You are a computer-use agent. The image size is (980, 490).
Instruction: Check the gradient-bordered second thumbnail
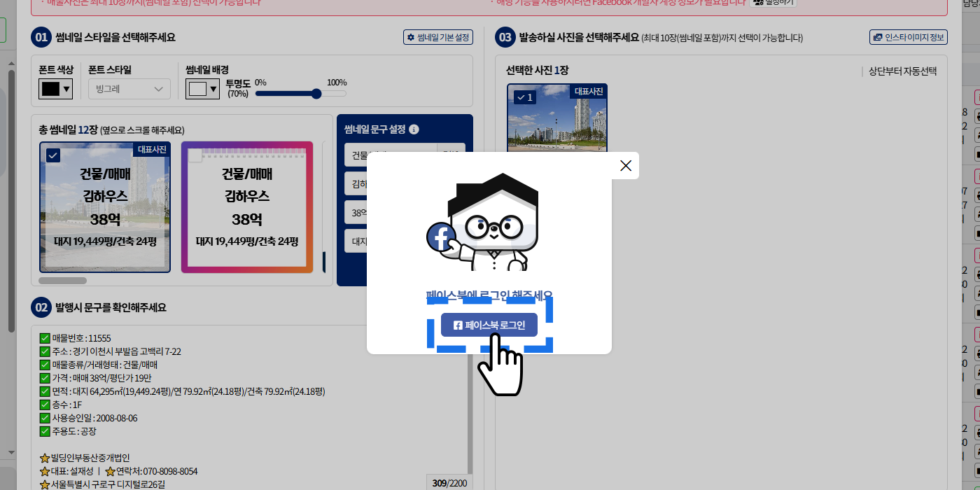coord(195,155)
